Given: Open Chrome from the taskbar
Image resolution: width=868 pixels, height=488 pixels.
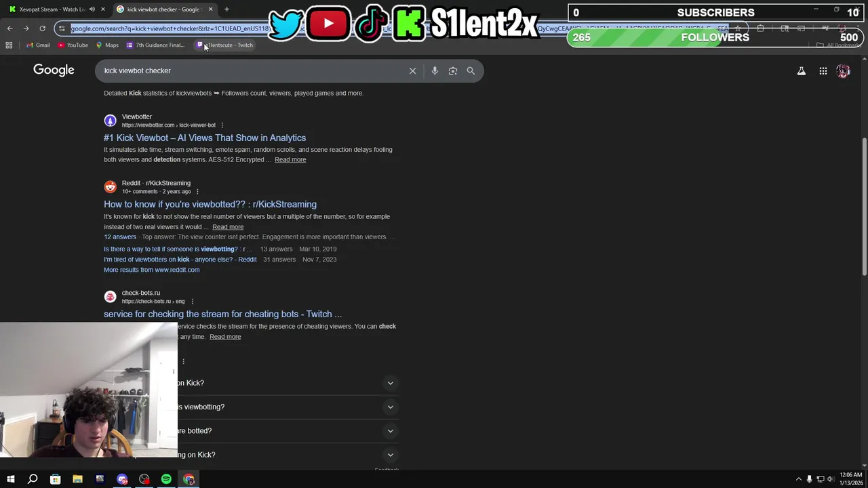Looking at the screenshot, I should [x=189, y=479].
